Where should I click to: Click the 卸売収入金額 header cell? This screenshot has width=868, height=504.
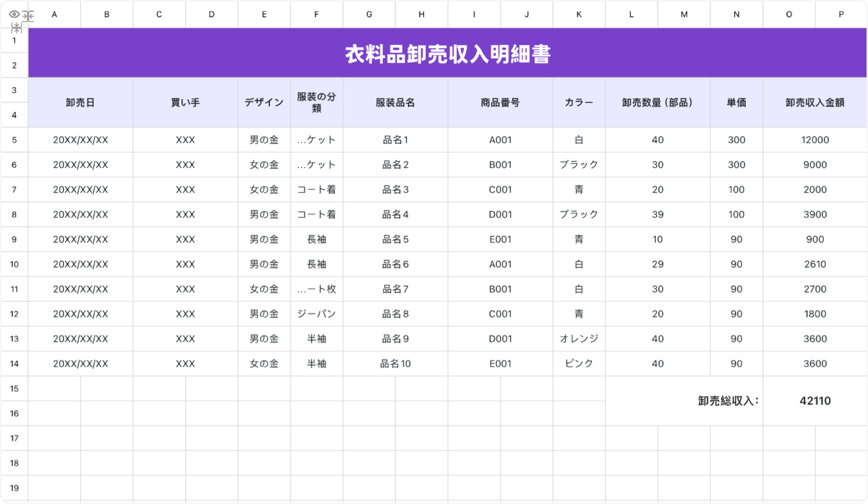tap(815, 103)
